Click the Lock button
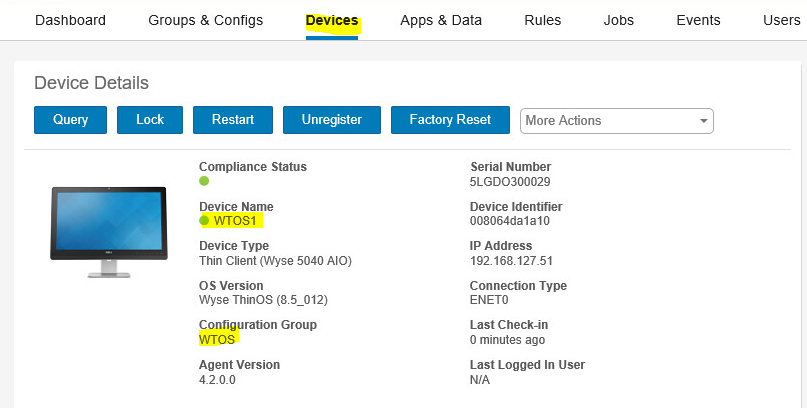Viewport: 807px width, 408px height. click(150, 120)
